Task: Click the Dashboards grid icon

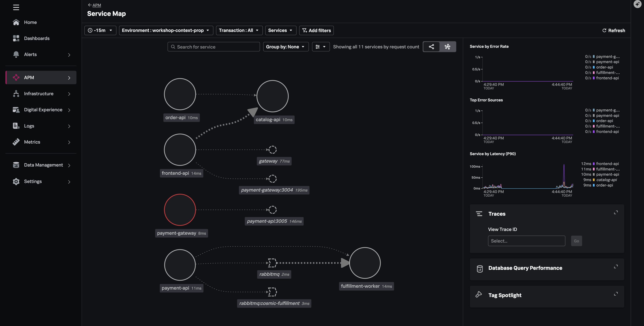Action: [16, 38]
